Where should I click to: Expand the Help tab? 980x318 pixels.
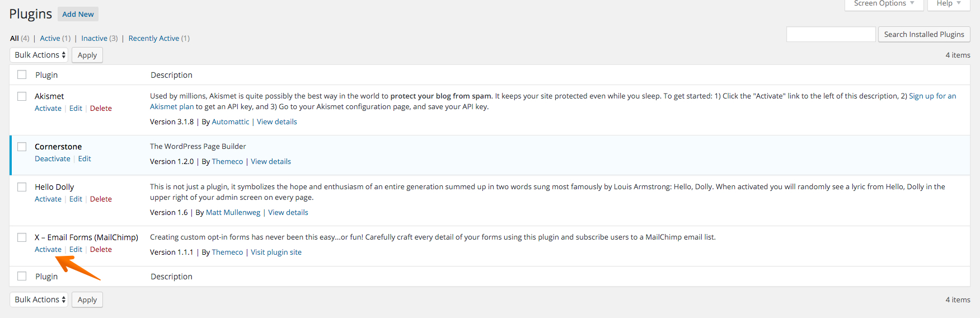pyautogui.click(x=949, y=4)
